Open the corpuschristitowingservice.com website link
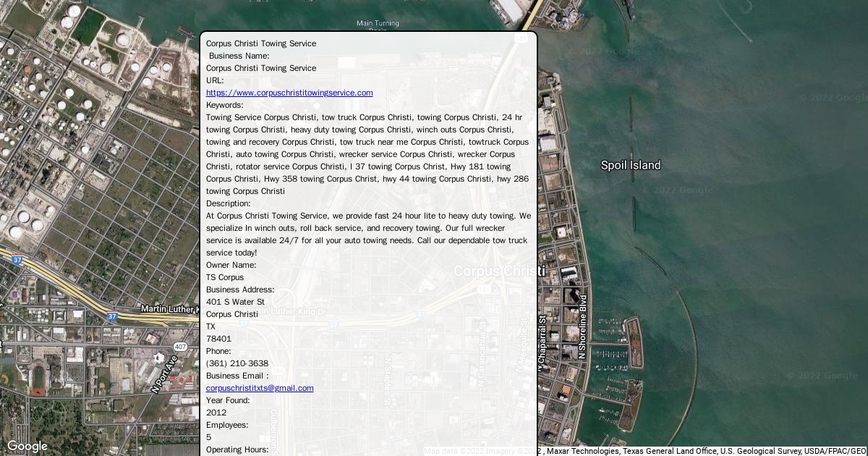This screenshot has width=868, height=456. (x=289, y=93)
